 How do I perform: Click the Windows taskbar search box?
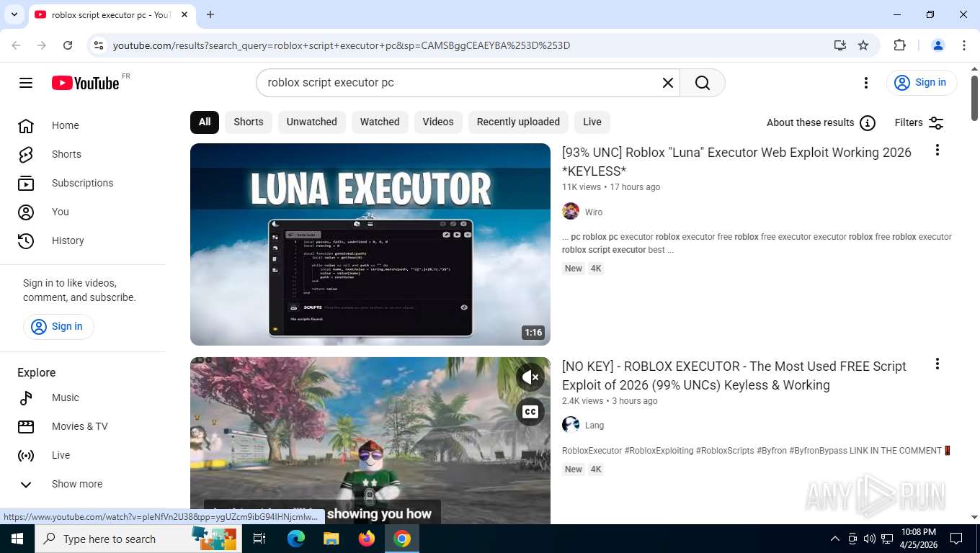click(x=137, y=539)
